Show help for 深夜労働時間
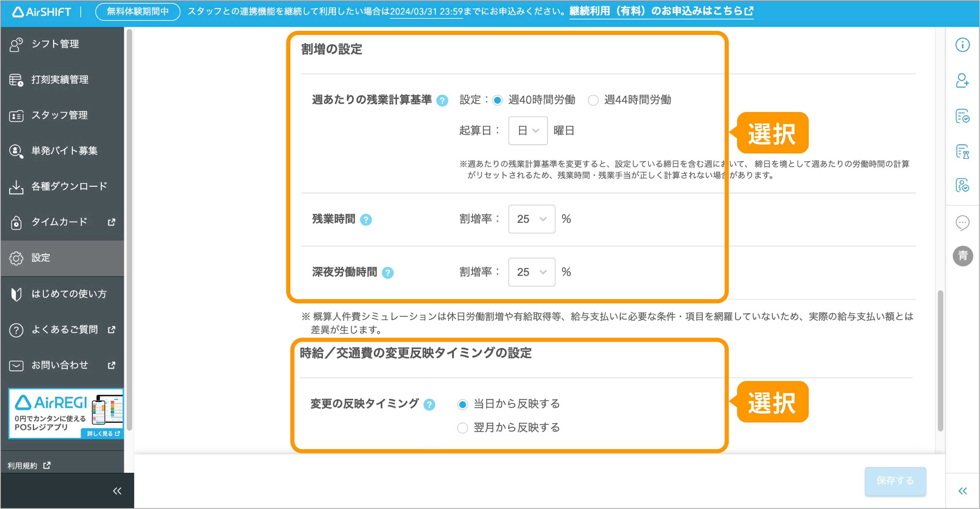This screenshot has width=980, height=509. [x=388, y=273]
